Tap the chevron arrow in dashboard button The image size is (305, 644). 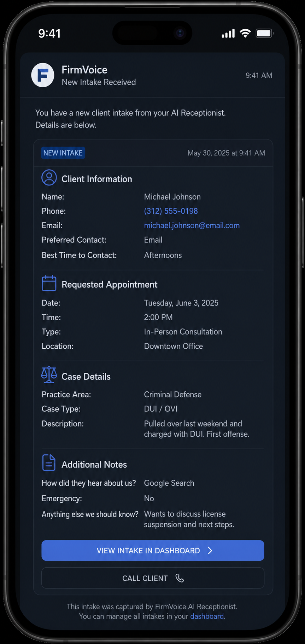pos(210,550)
